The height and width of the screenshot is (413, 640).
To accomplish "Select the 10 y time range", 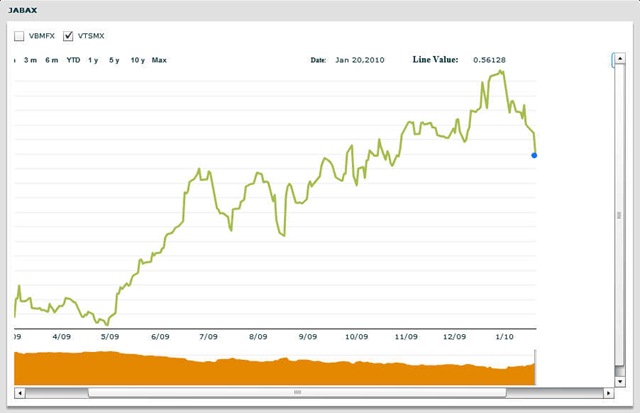I will click(x=138, y=60).
